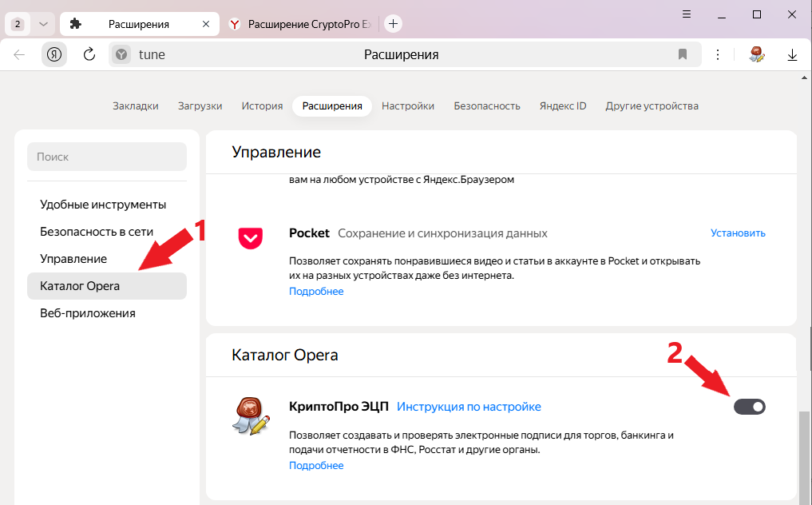
Task: Go to the История section
Action: point(262,106)
